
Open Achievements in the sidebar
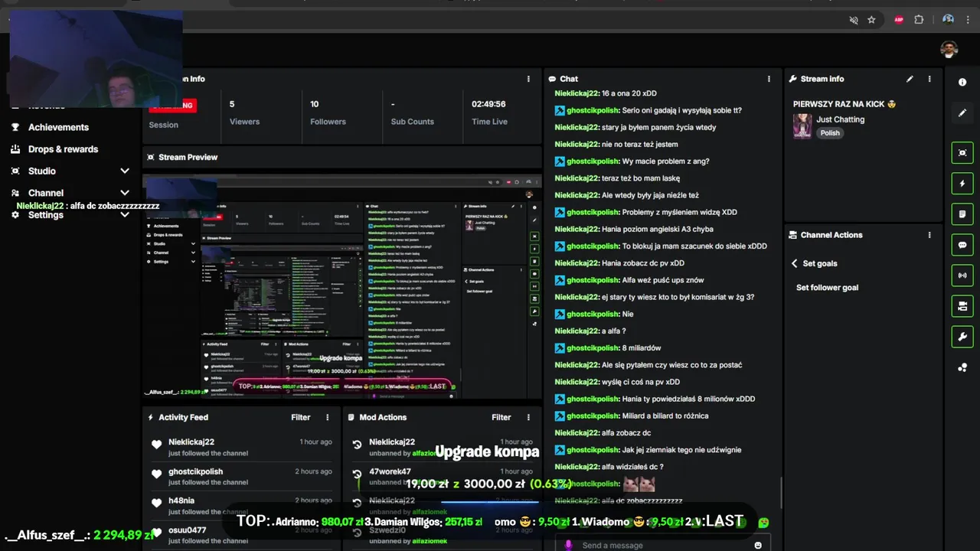click(x=58, y=127)
